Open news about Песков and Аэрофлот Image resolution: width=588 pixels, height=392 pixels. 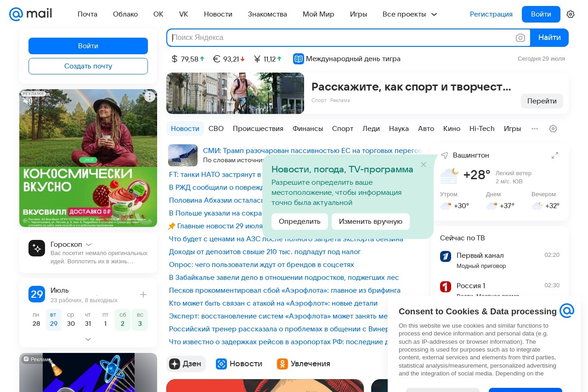point(285,290)
